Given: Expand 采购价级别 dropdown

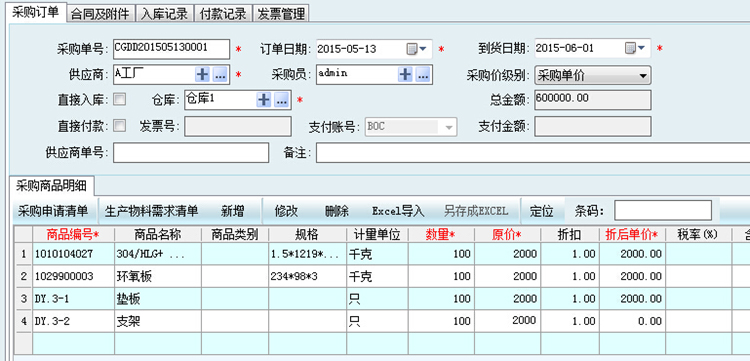Looking at the screenshot, I should [x=643, y=76].
